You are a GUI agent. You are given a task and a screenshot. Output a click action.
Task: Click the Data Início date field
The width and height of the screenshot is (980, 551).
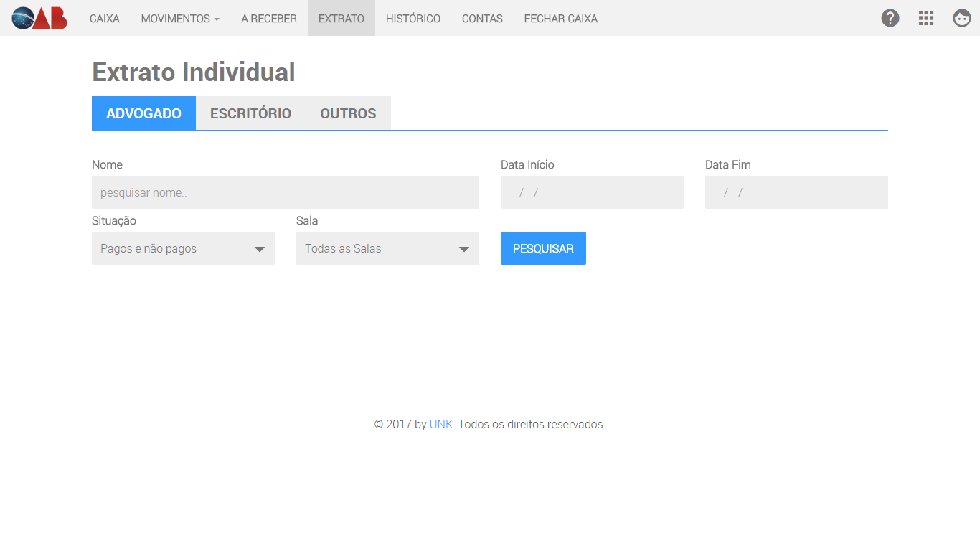click(x=592, y=192)
